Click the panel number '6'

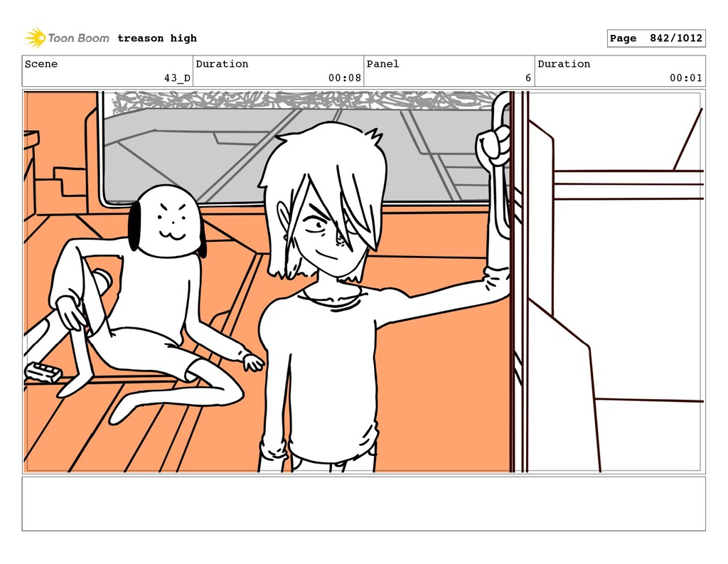coord(528,78)
